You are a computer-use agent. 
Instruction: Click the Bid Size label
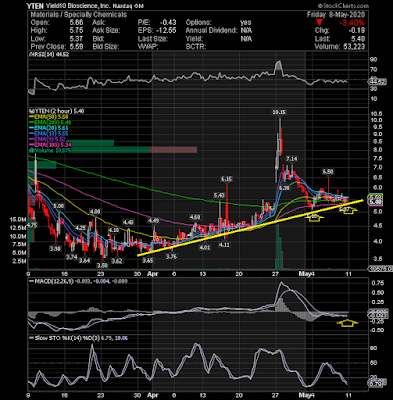click(105, 47)
